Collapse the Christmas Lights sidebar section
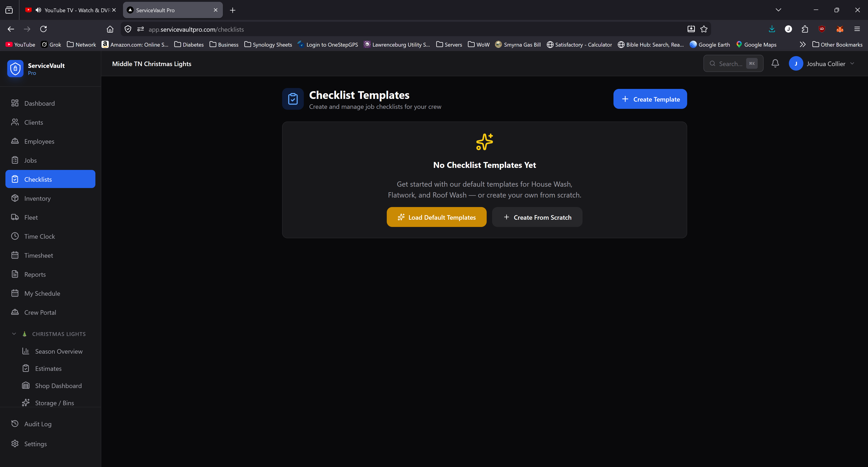This screenshot has height=467, width=868. pos(14,334)
